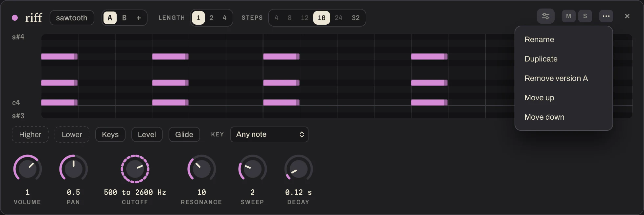
Task: Set pattern length to 2
Action: (212, 18)
